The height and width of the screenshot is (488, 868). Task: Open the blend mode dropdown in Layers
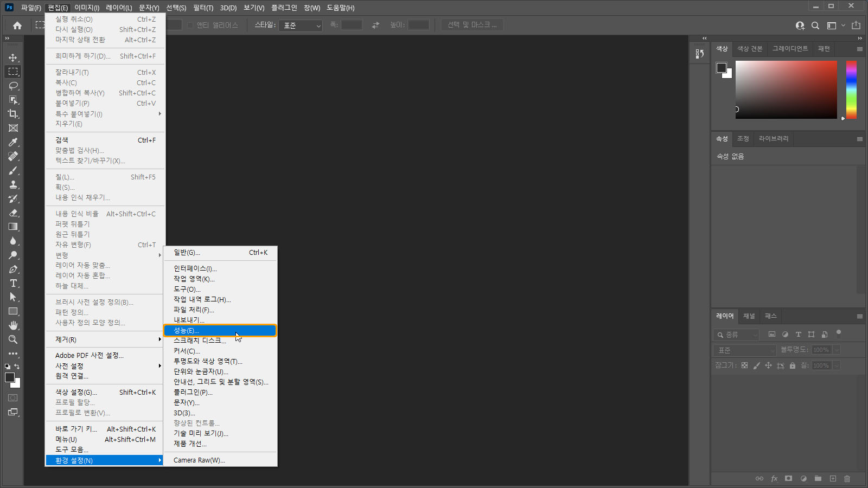tap(745, 350)
